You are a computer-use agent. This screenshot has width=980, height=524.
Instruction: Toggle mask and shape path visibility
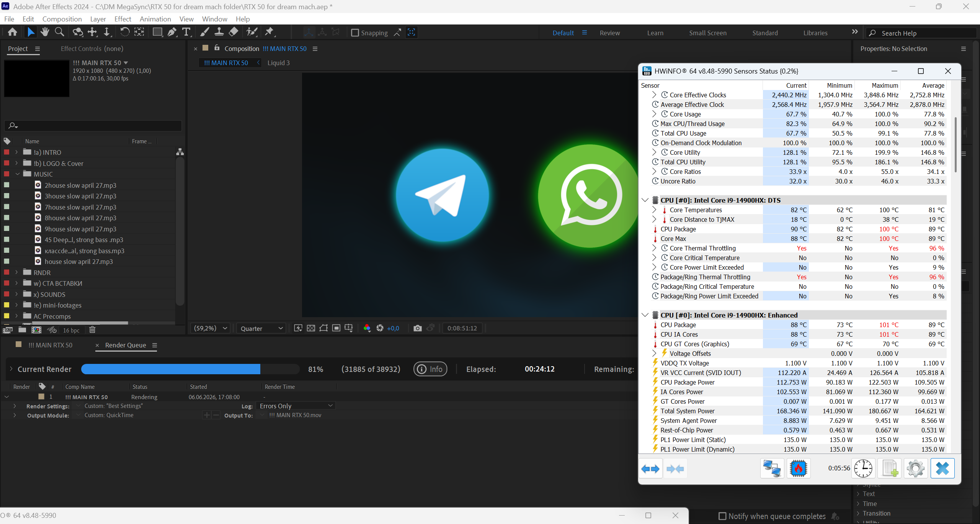point(323,328)
